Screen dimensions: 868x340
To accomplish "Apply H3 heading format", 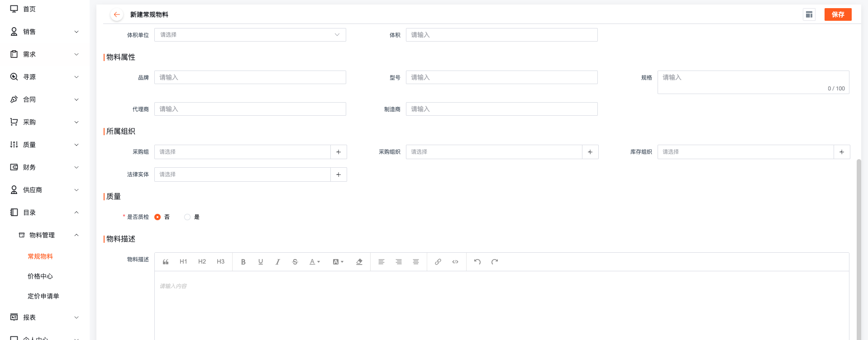I will [220, 262].
